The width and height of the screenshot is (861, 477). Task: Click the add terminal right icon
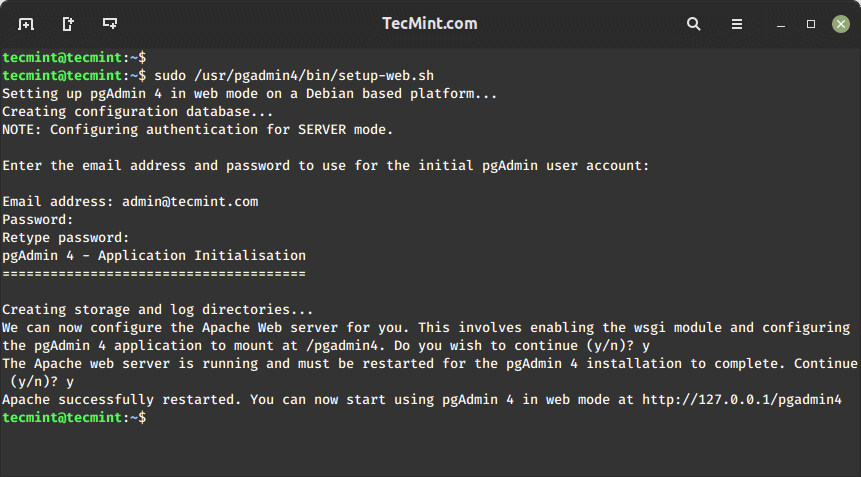[68, 23]
